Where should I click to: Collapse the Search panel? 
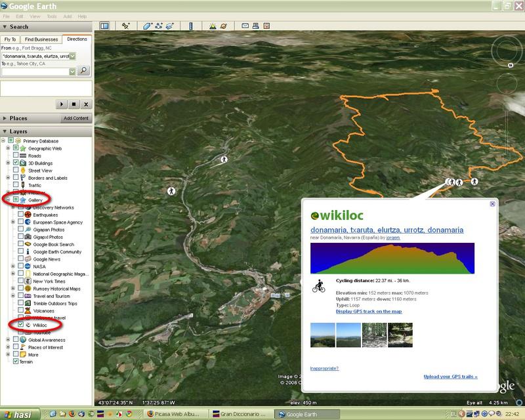[x=5, y=27]
